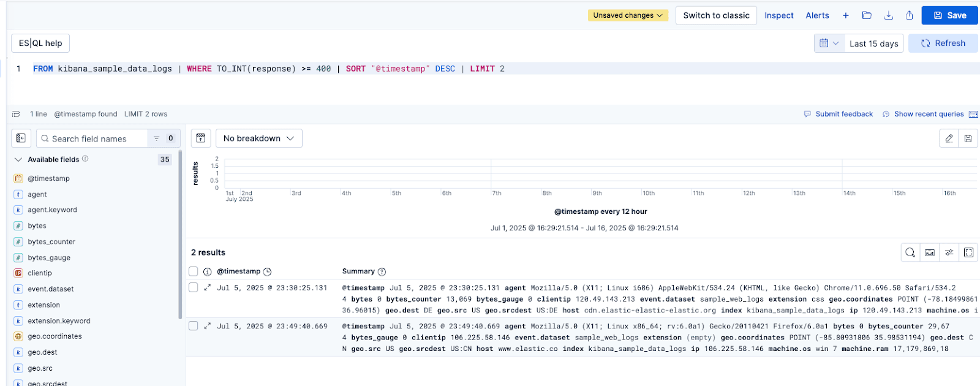Open the Alerts menu

click(817, 15)
